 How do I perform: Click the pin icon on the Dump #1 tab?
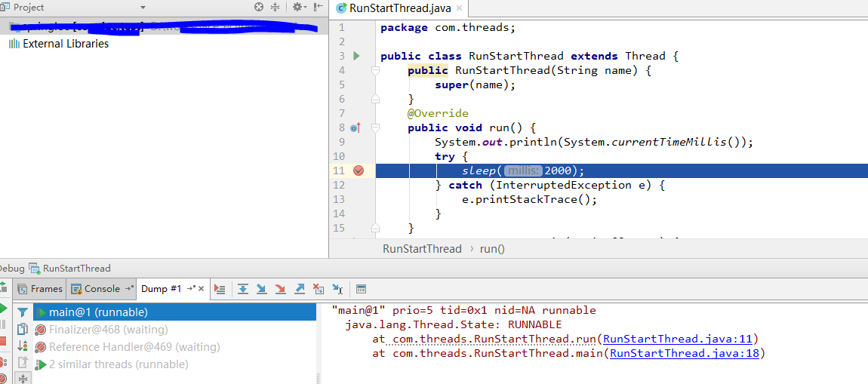coord(192,289)
